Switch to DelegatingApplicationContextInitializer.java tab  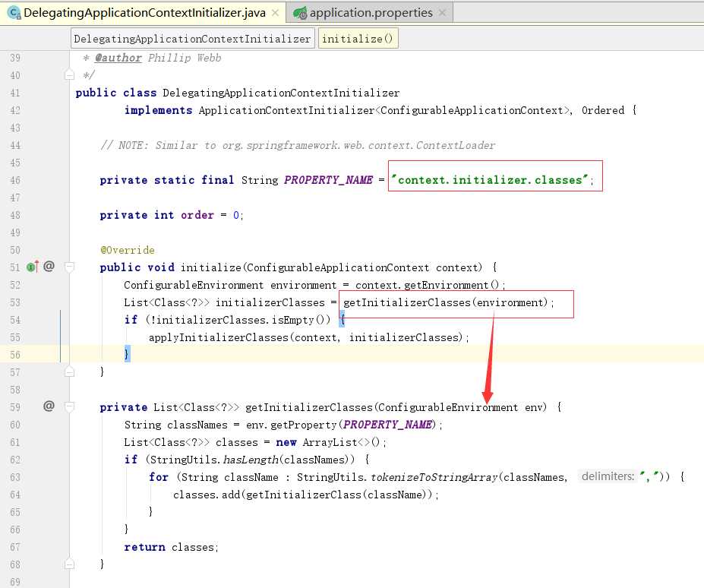[144, 13]
